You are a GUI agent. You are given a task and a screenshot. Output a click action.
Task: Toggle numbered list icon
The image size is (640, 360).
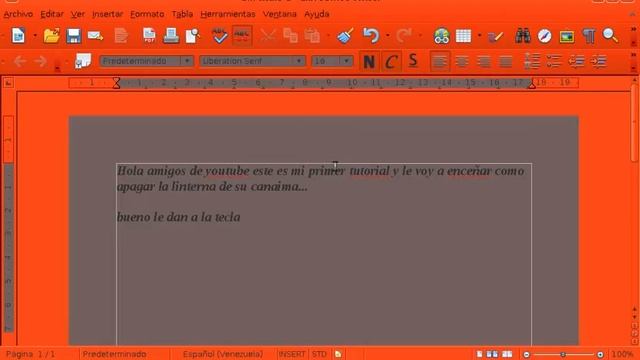(x=532, y=61)
